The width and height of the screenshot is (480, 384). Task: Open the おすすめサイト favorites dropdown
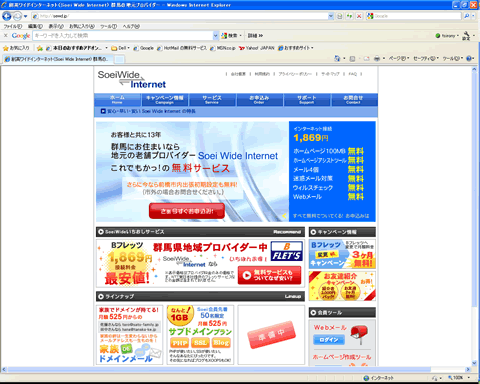296,48
